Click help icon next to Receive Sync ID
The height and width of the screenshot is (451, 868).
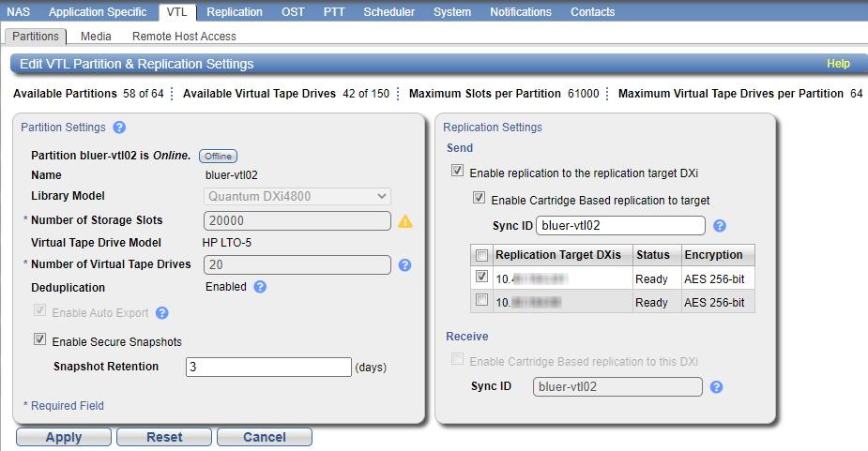(717, 387)
